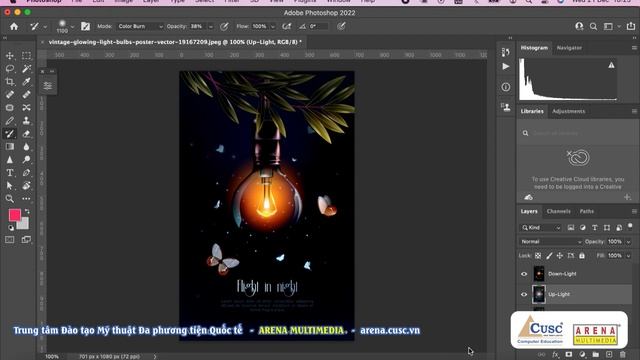Select the Eraser tool
Image resolution: width=640 pixels, height=360 pixels.
(x=26, y=133)
